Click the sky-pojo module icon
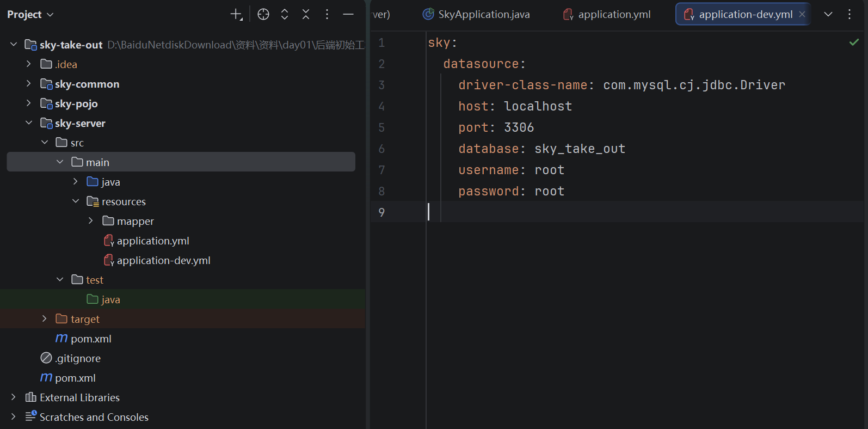The width and height of the screenshot is (868, 429). click(47, 103)
